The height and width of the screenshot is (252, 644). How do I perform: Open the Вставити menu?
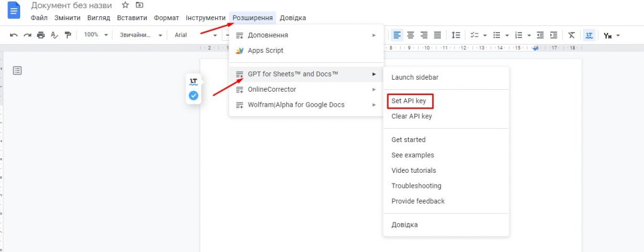[132, 18]
